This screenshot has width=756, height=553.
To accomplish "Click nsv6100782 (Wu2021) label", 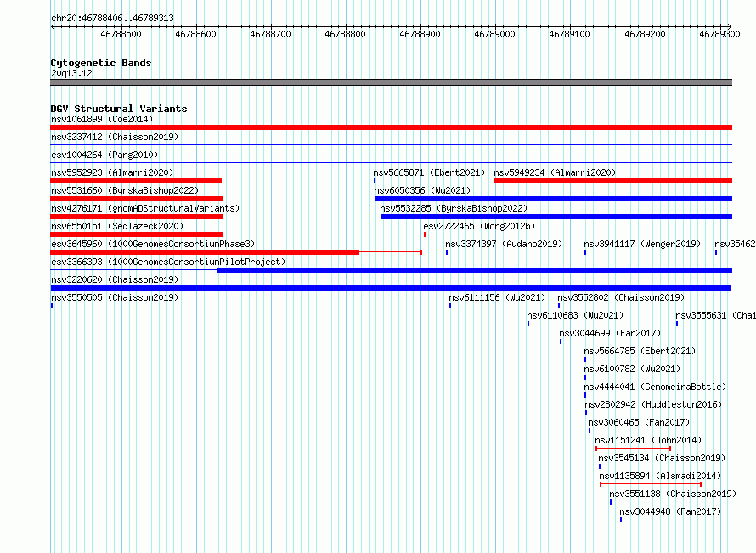I will tap(632, 369).
